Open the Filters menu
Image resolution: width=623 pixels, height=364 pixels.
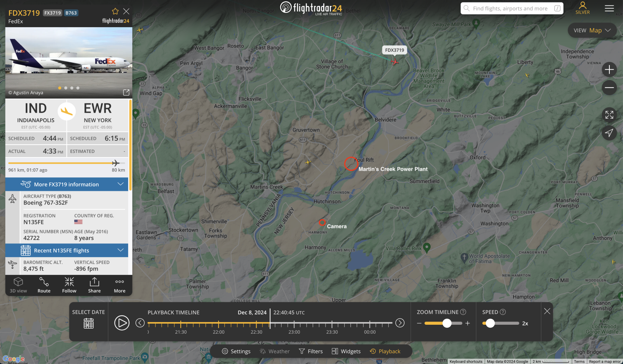coord(311,351)
